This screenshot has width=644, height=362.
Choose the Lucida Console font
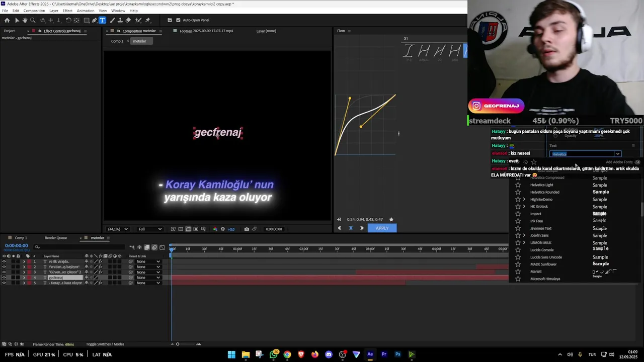542,250
